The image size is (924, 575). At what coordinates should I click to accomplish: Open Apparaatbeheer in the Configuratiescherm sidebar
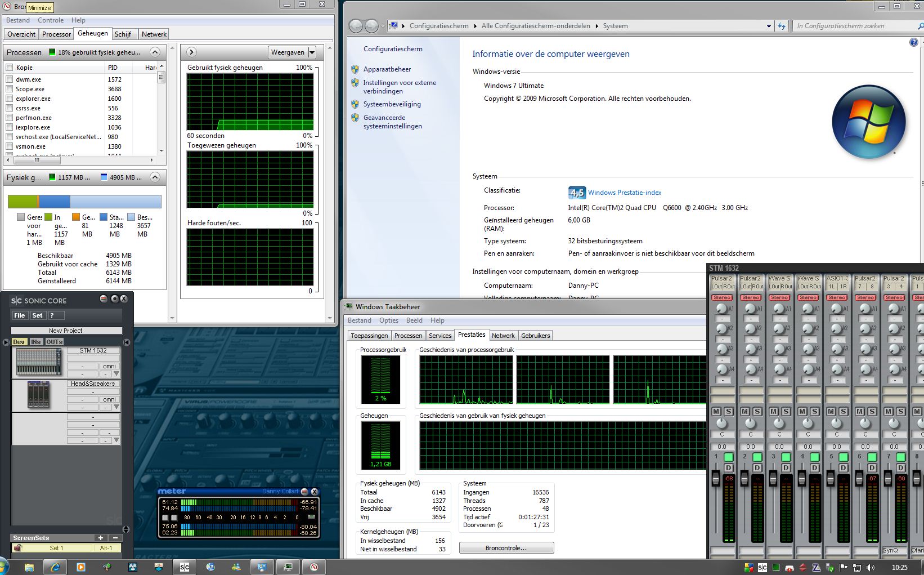point(387,69)
